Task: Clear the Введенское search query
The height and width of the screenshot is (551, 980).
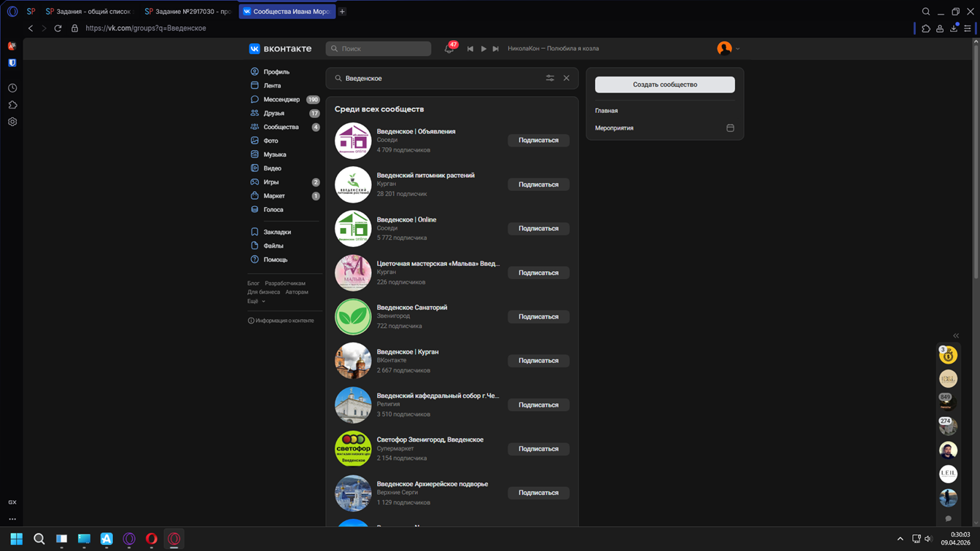Action: tap(566, 78)
